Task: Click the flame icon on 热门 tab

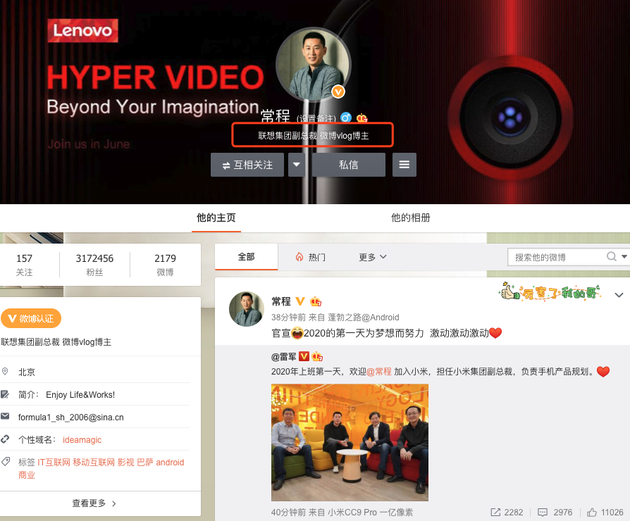Action: tap(299, 257)
